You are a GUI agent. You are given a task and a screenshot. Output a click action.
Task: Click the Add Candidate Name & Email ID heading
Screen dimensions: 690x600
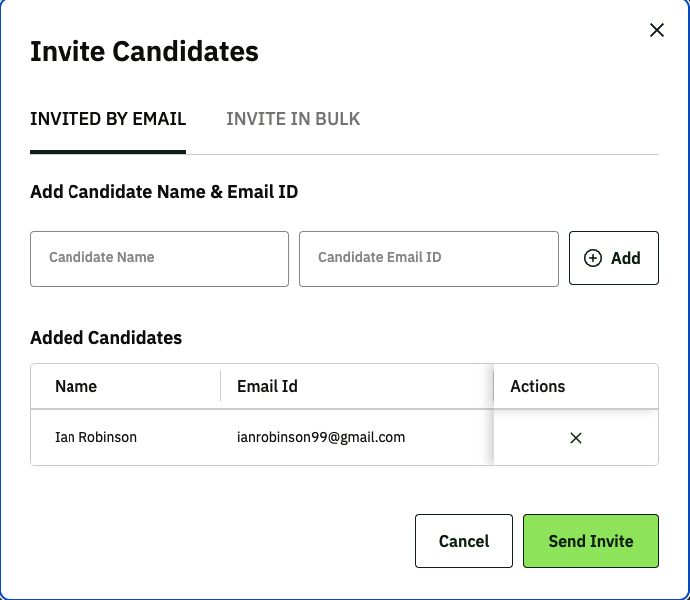click(x=164, y=191)
